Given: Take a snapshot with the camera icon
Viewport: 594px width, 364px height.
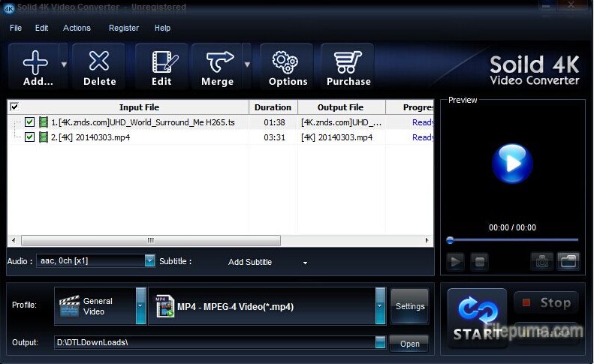Looking at the screenshot, I should tap(541, 261).
